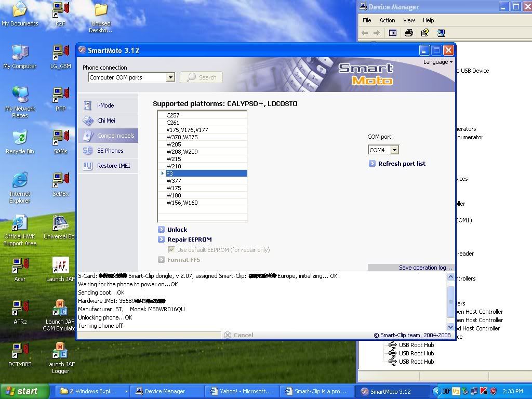Select the Official HWK Support Area shortcut
The width and height of the screenshot is (532, 399).
point(20,230)
